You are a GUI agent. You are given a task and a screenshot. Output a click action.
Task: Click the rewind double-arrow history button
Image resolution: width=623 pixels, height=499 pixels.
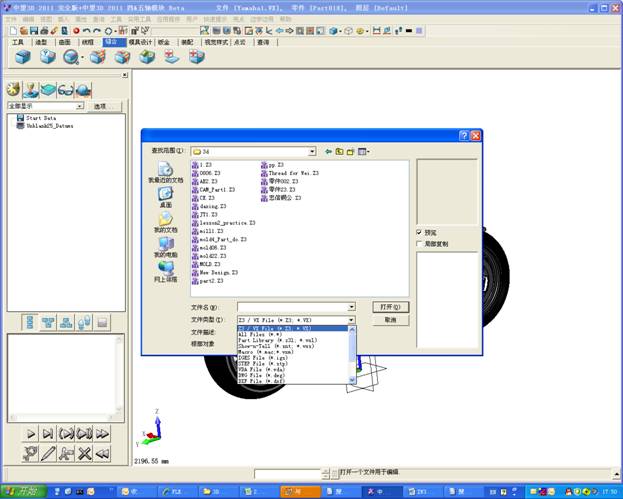click(x=101, y=452)
